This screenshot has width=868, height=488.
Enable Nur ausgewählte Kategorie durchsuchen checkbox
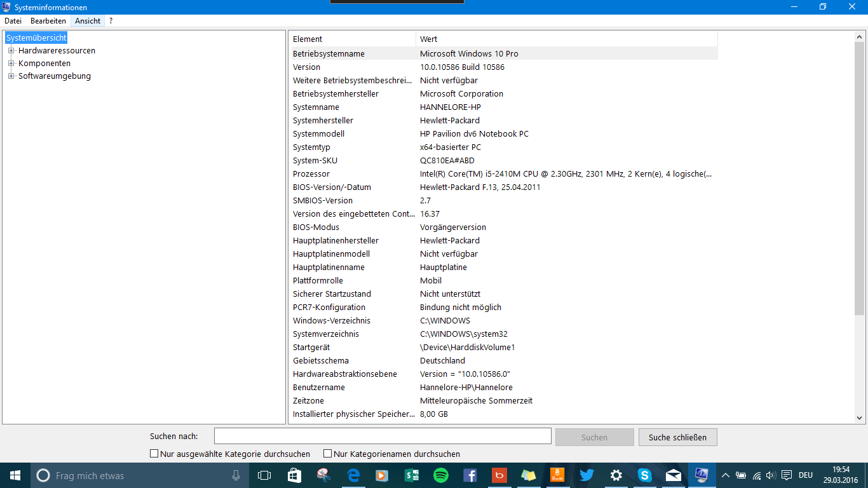click(x=154, y=454)
